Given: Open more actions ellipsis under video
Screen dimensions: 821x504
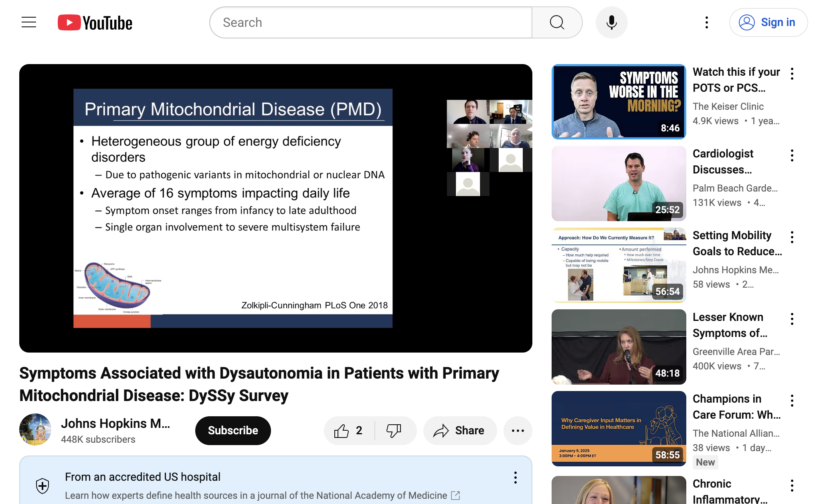Looking at the screenshot, I should point(518,431).
